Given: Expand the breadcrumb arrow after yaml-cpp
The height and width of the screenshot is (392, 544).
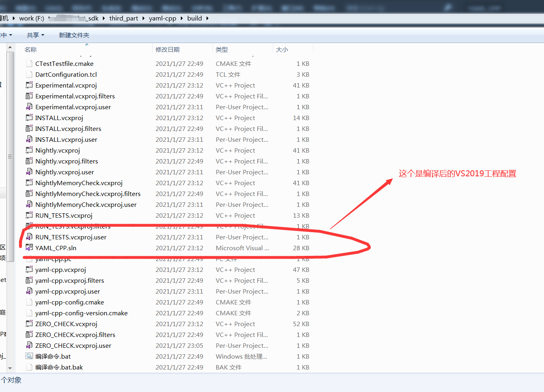Looking at the screenshot, I should point(181,18).
